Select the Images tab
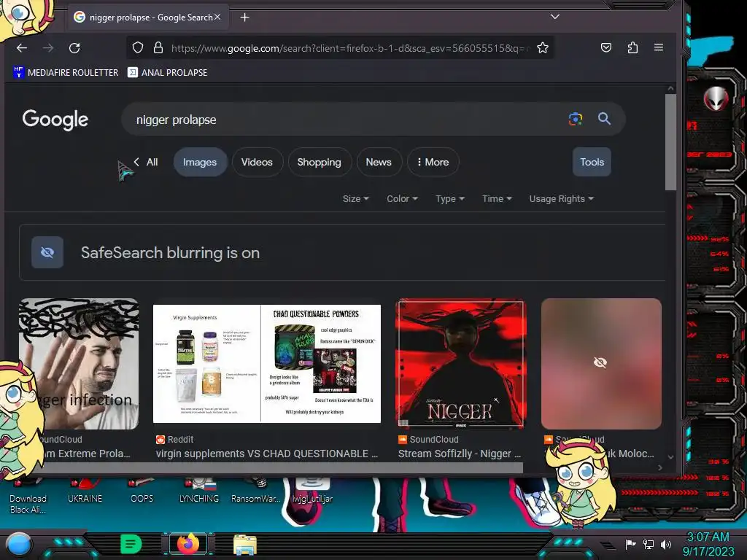Screen dimensions: 747x560 (x=200, y=162)
